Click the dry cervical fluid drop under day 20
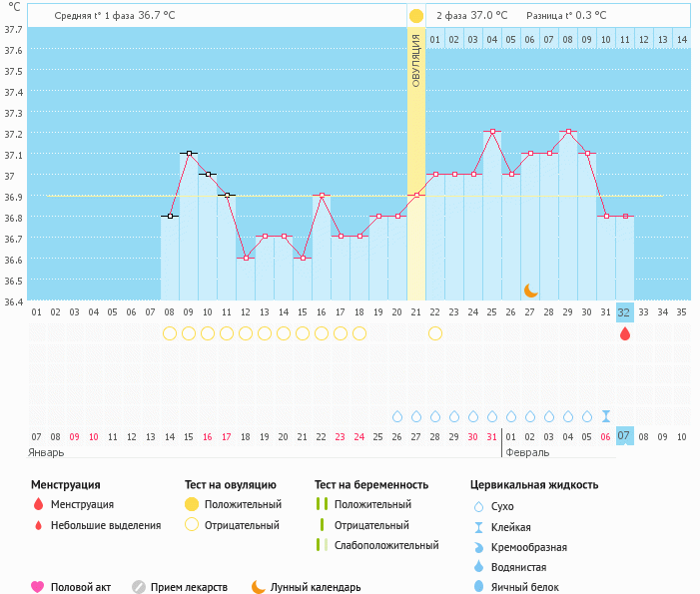This screenshot has width=700, height=594. tap(397, 416)
